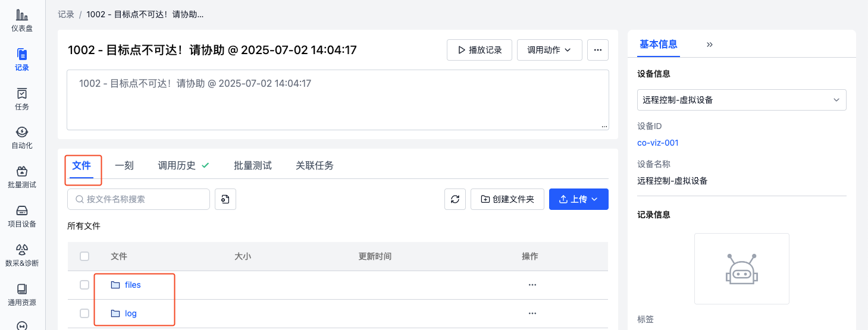868x330 pixels.
Task: Refresh the file list
Action: pyautogui.click(x=455, y=199)
